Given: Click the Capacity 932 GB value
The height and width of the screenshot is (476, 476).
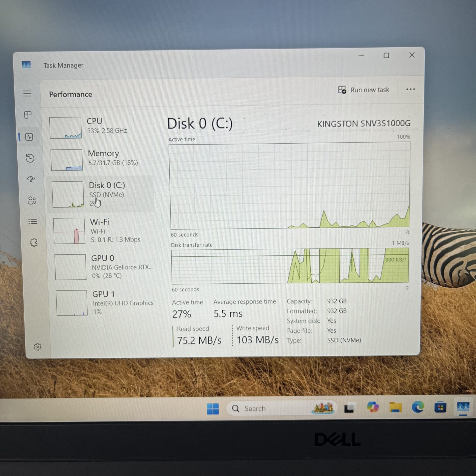Looking at the screenshot, I should tap(337, 301).
